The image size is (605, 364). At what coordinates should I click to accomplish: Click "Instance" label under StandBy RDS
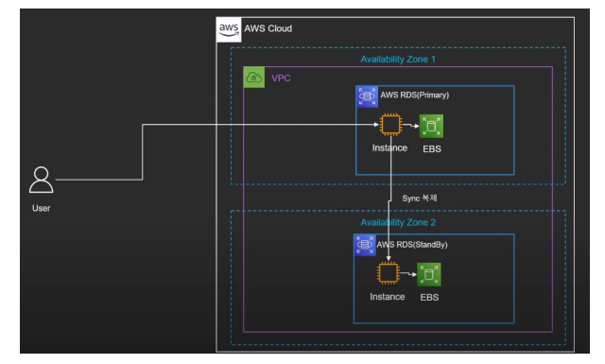388,297
